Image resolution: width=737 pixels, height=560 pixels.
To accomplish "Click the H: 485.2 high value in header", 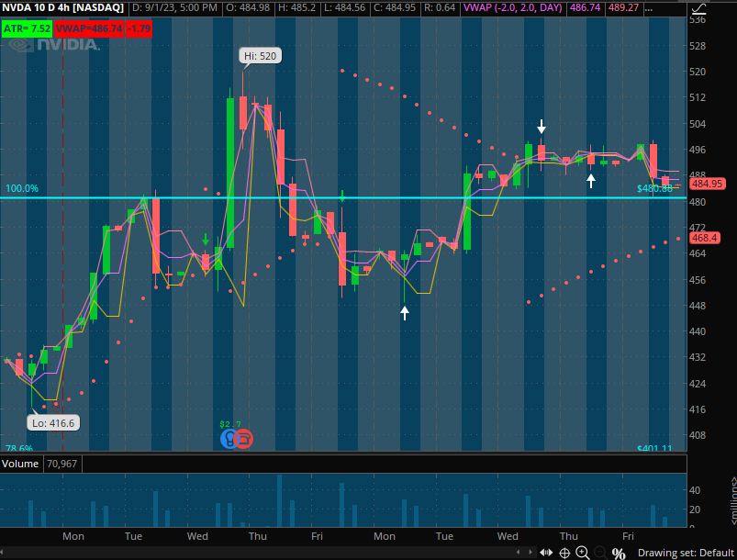I will tap(297, 7).
